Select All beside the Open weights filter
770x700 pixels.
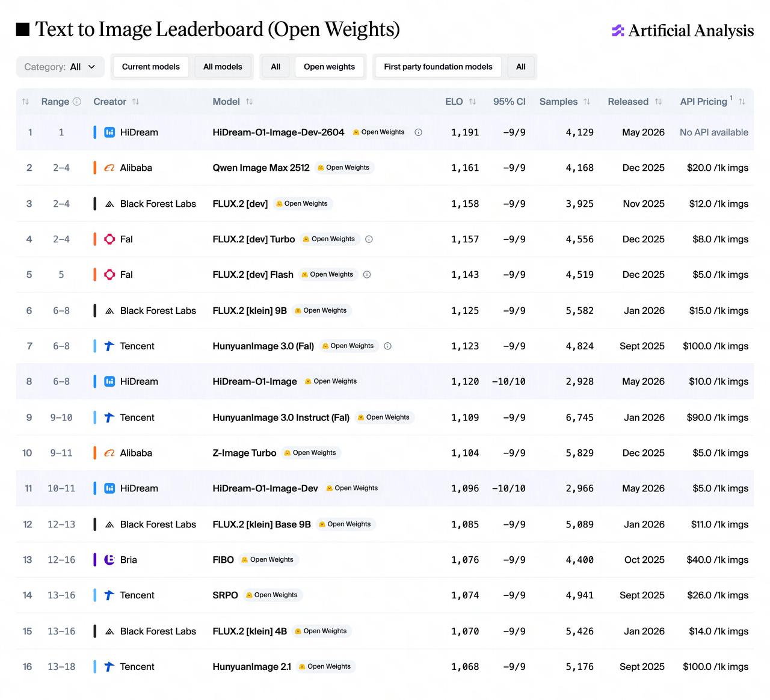pos(276,67)
